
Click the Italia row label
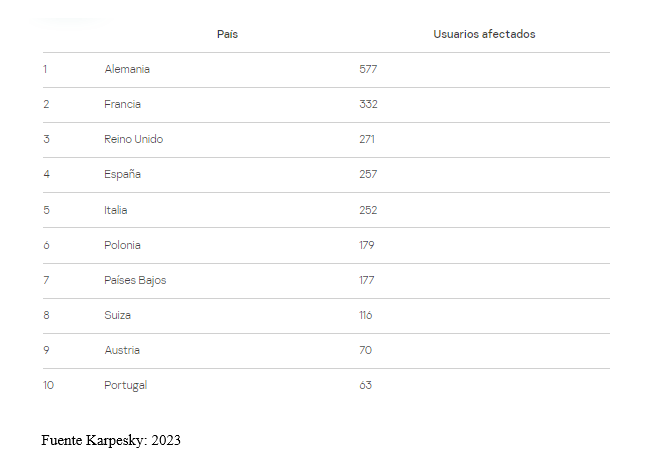tap(116, 210)
